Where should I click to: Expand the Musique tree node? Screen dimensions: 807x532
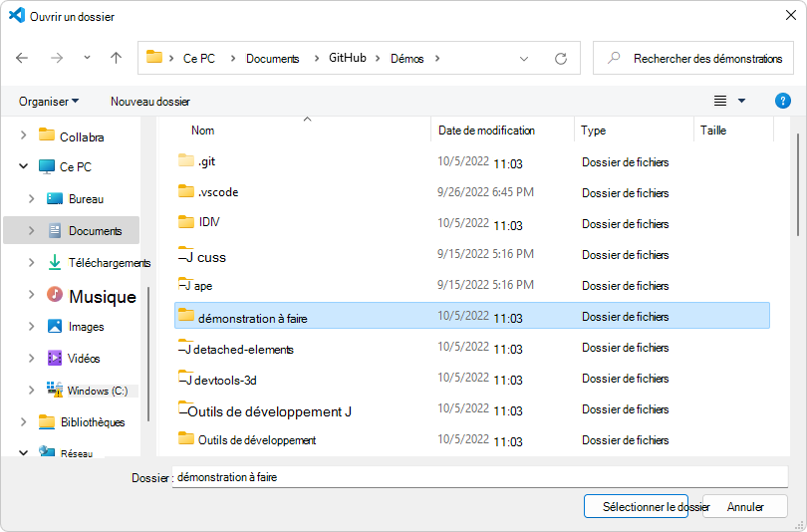coord(32,294)
